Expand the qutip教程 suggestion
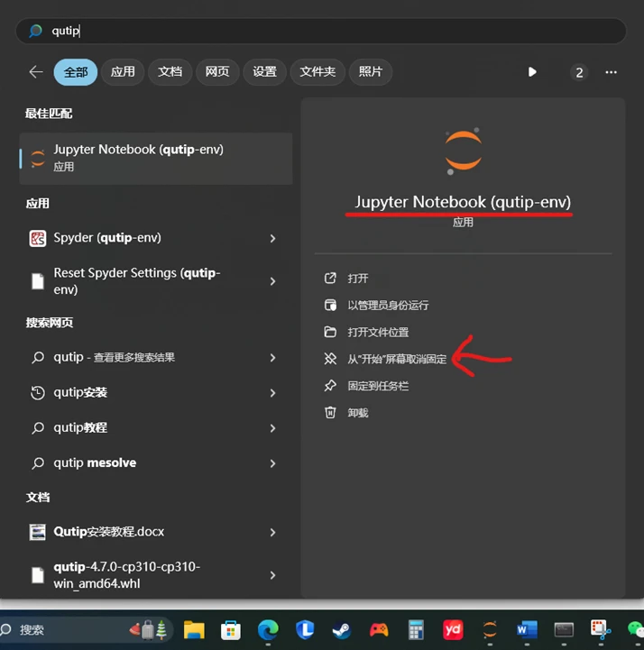Image resolution: width=644 pixels, height=650 pixels. tap(272, 428)
